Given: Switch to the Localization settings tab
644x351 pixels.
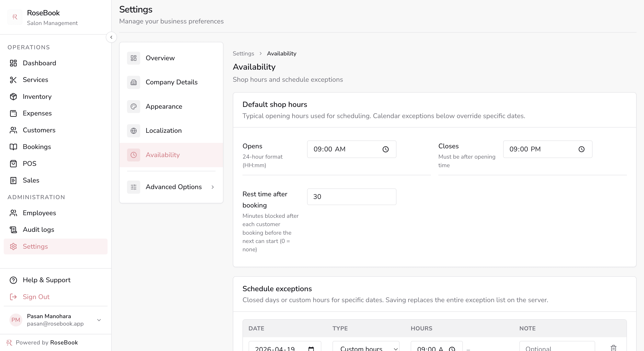Looking at the screenshot, I should pos(171,131).
